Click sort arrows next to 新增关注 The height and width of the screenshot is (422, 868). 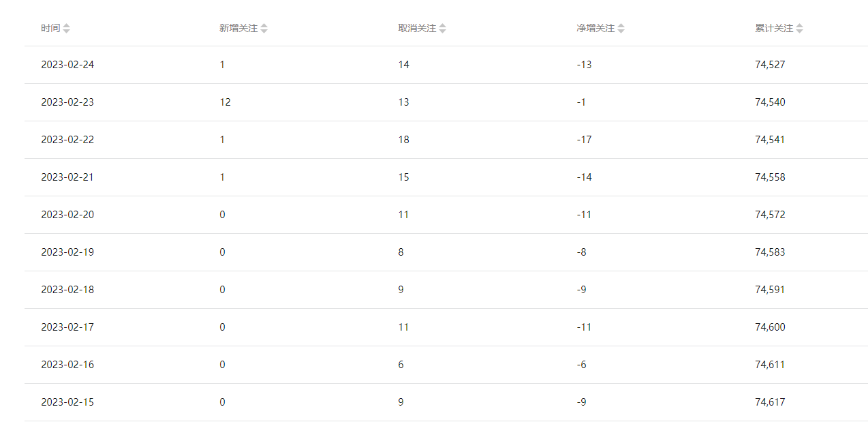click(264, 29)
